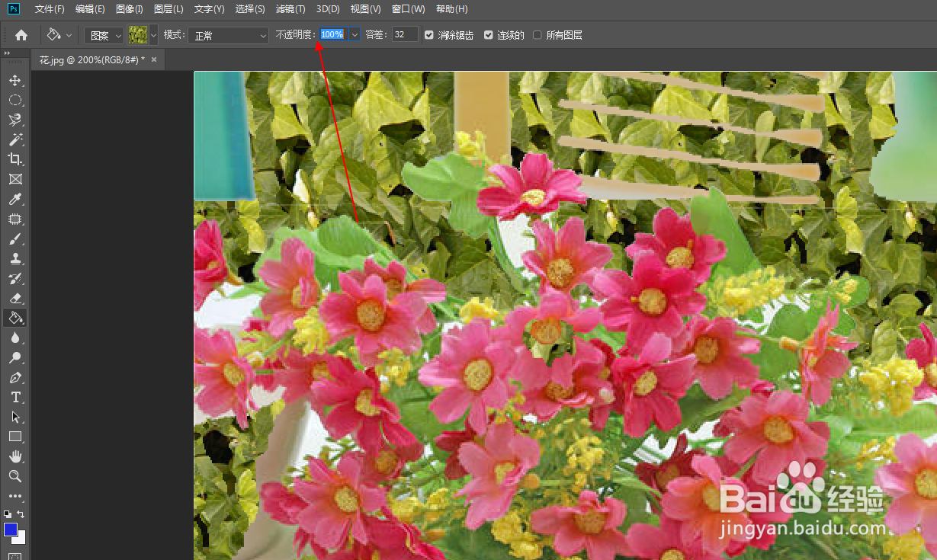This screenshot has height=560, width=937.
Task: Click the Photoshop Ps logo icon
Action: tap(14, 9)
